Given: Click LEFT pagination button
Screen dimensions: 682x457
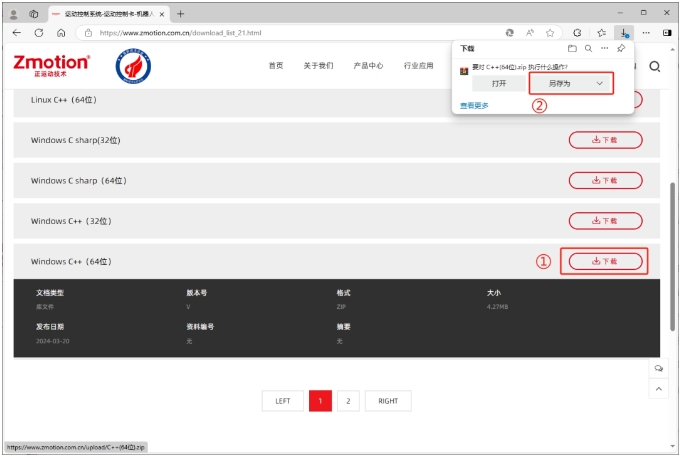Looking at the screenshot, I should pos(282,401).
